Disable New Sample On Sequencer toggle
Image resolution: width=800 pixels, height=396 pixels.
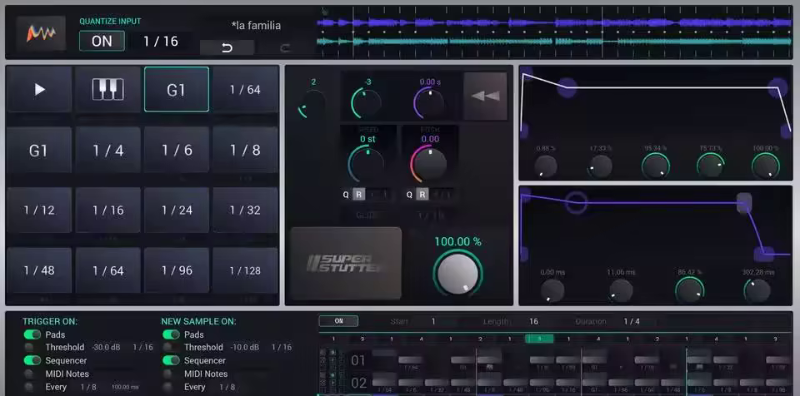click(x=171, y=360)
